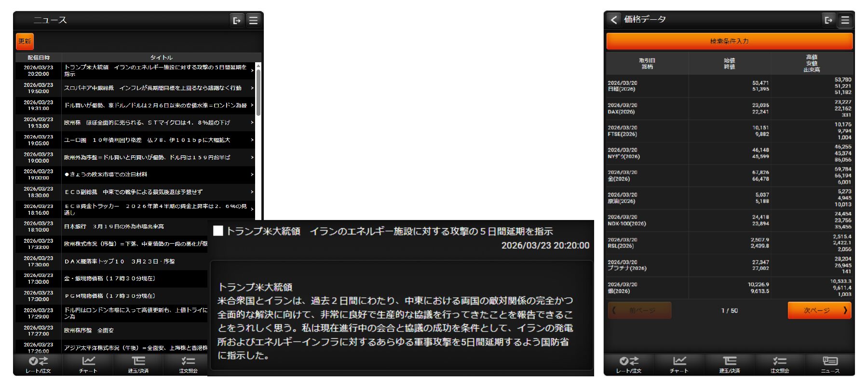Click the logout icon in the ニュース header

tap(237, 20)
